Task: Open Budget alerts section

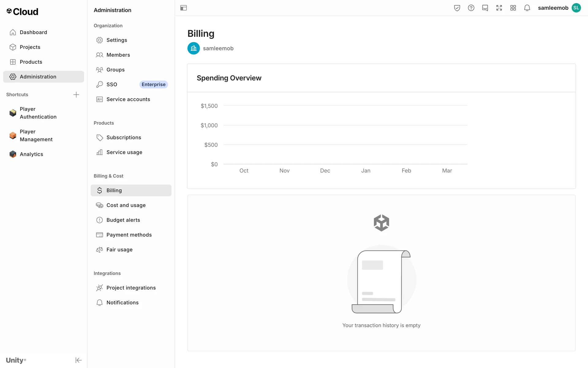Action: [x=123, y=220]
